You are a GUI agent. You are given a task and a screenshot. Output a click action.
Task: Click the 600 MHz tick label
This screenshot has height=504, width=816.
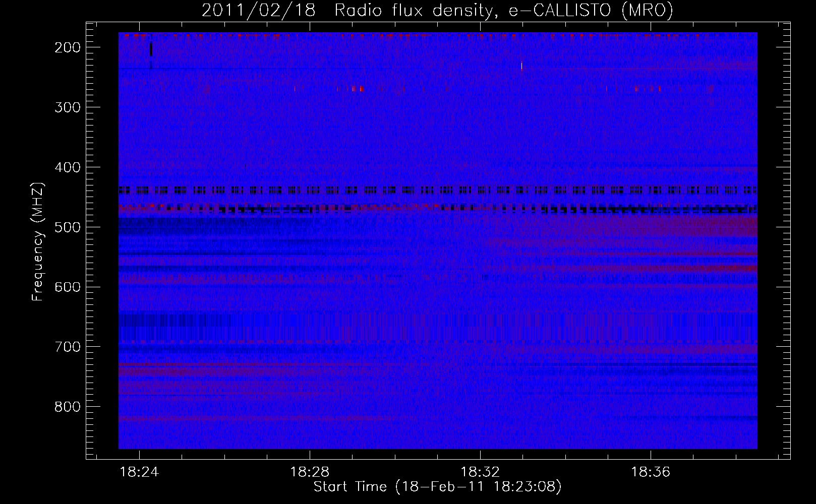(67, 287)
